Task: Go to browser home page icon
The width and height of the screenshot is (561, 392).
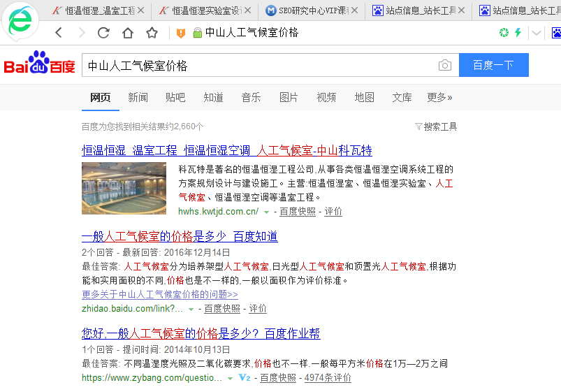Action: tap(128, 33)
